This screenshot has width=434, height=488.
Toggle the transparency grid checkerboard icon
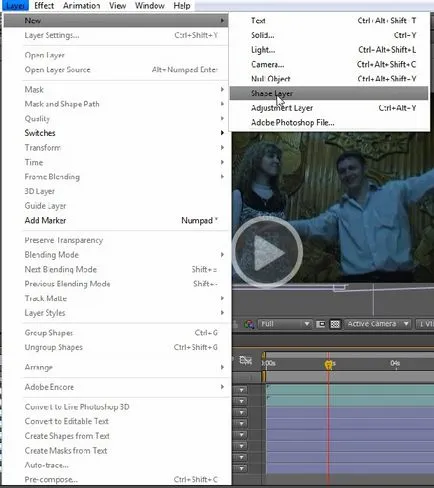(335, 324)
